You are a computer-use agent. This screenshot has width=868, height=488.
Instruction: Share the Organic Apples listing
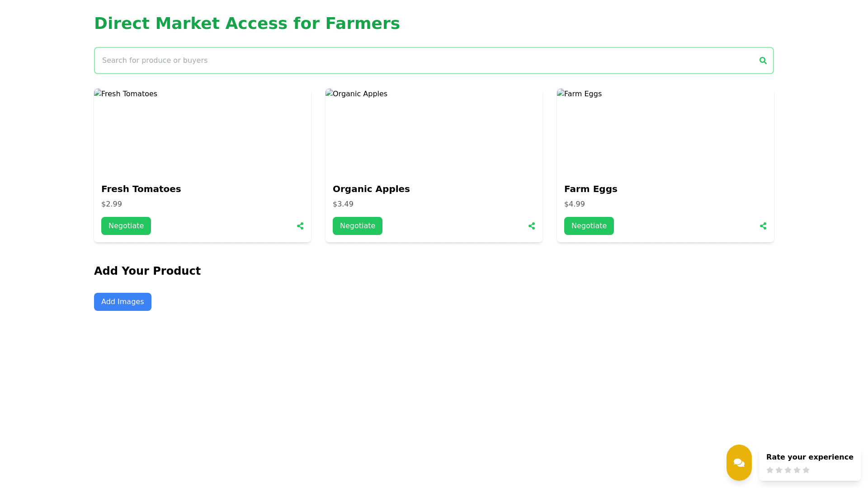(532, 226)
